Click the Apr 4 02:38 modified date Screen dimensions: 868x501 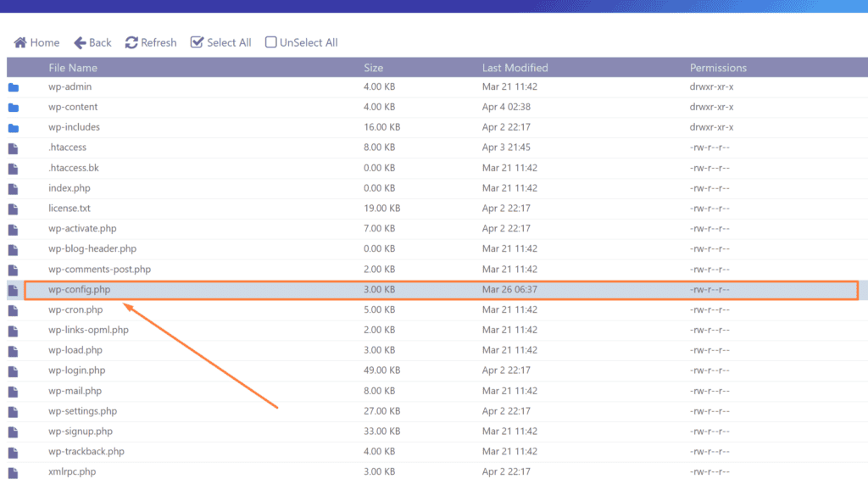point(507,107)
